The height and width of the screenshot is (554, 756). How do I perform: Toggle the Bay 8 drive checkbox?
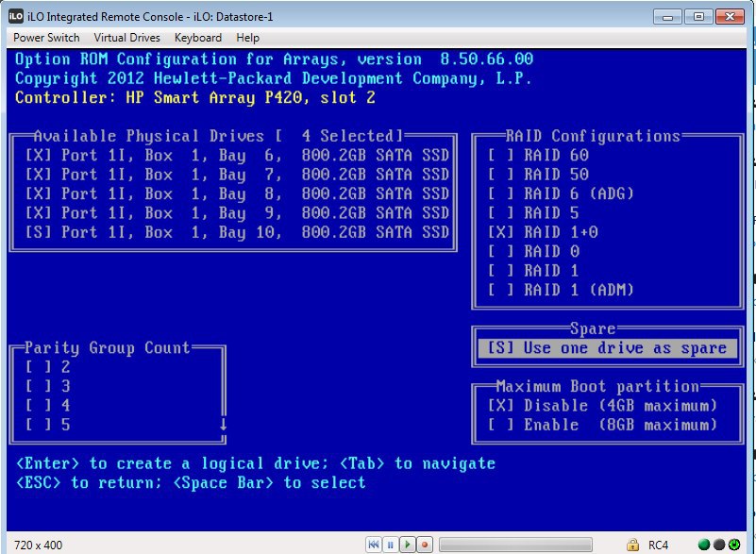click(38, 193)
